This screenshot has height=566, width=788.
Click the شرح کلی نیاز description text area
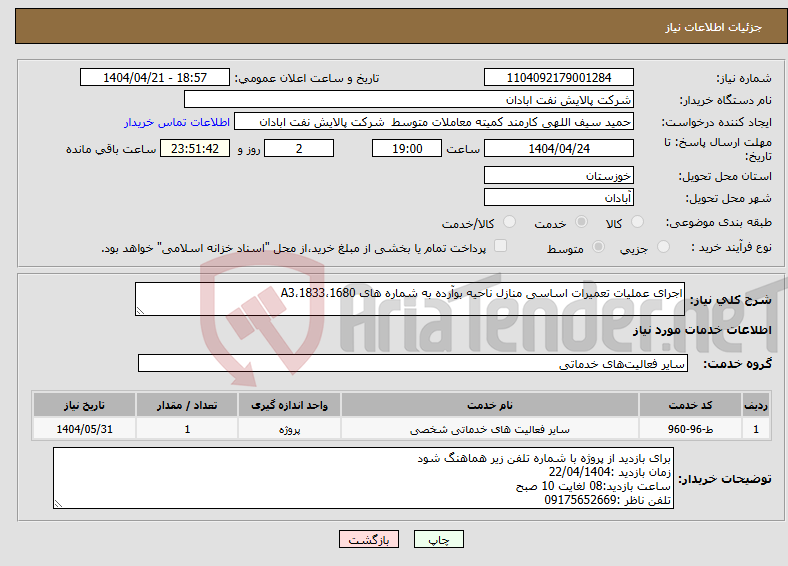click(410, 299)
